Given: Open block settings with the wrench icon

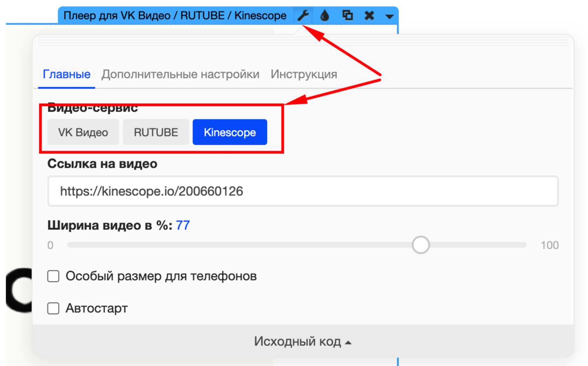Looking at the screenshot, I should point(303,15).
